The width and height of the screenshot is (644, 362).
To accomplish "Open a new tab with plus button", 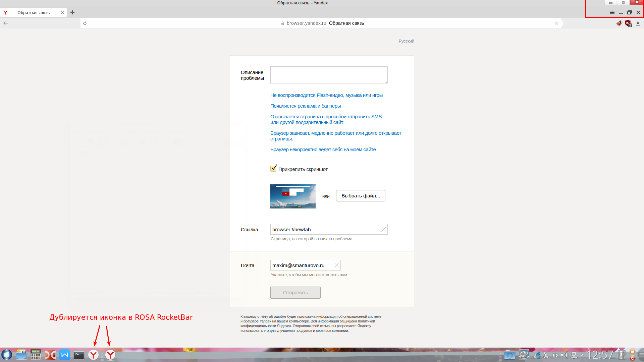I will [72, 12].
